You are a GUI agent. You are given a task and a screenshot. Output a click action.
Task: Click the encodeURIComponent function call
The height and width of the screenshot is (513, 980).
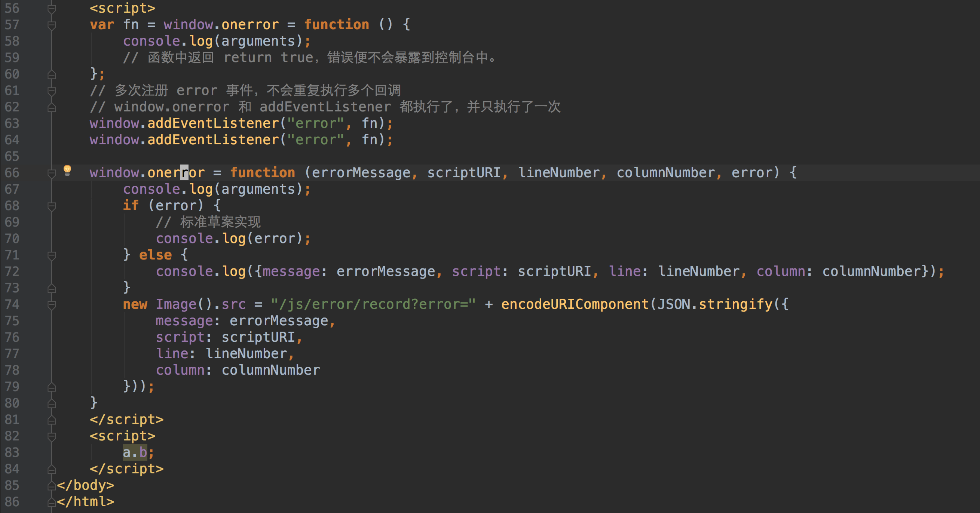[575, 304]
